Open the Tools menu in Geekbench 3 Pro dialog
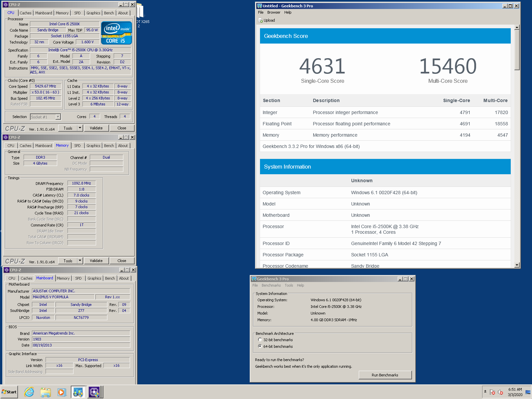 point(289,285)
